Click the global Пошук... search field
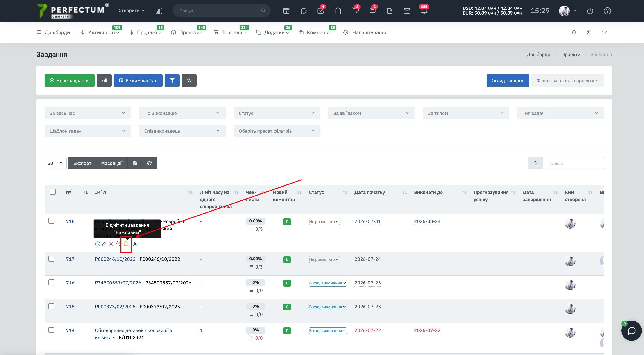 222,11
